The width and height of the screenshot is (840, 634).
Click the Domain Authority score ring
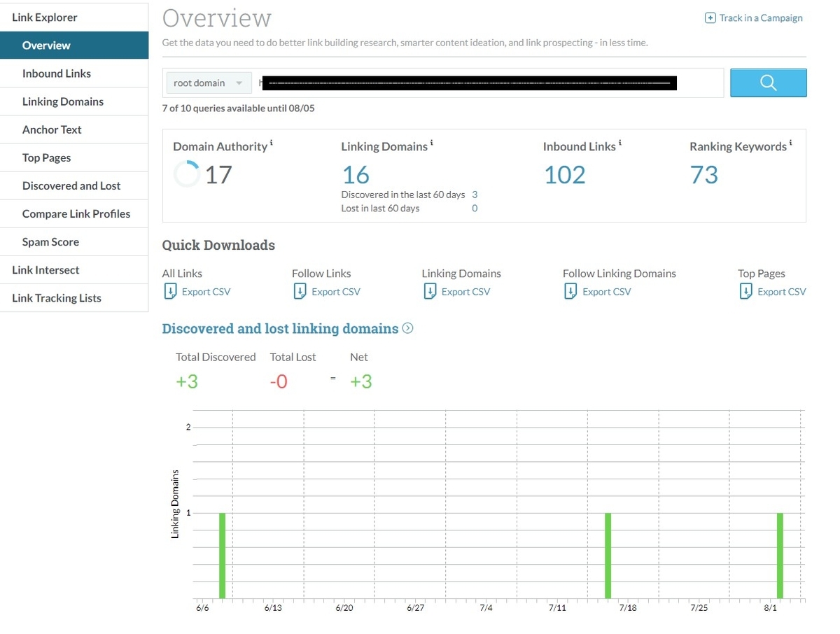(x=187, y=174)
